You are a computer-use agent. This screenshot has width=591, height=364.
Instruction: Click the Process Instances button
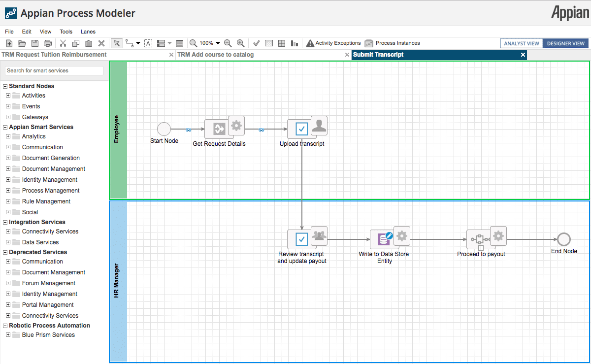pos(393,43)
